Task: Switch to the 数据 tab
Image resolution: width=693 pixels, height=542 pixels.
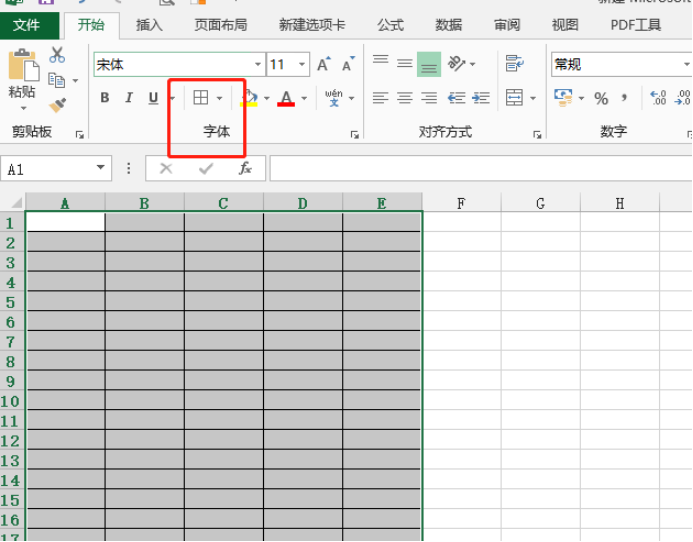Action: 449,25
